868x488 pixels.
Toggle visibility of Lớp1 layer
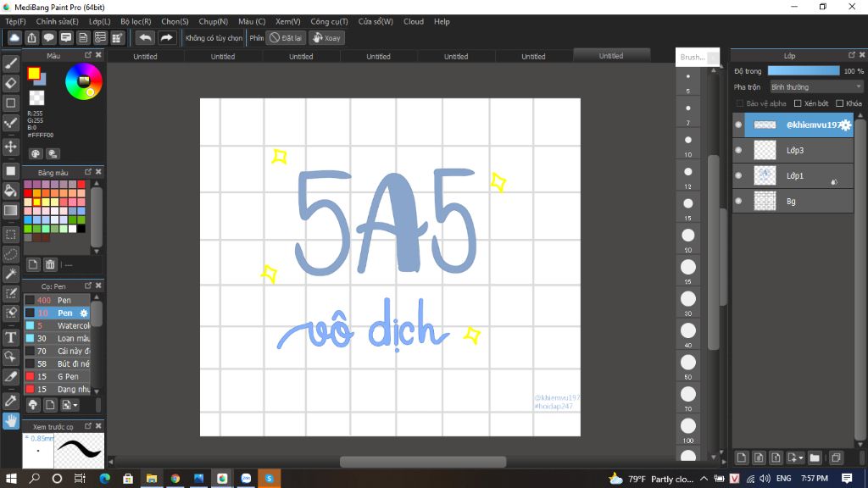[x=738, y=175]
